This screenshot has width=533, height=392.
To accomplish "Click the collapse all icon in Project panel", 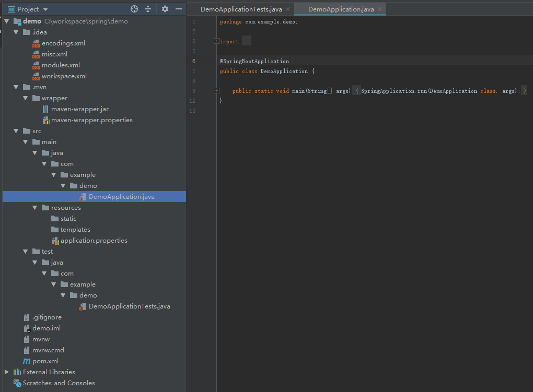I will click(x=148, y=9).
